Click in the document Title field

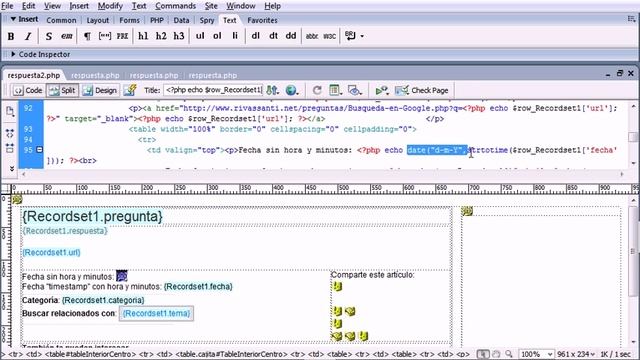pos(213,90)
